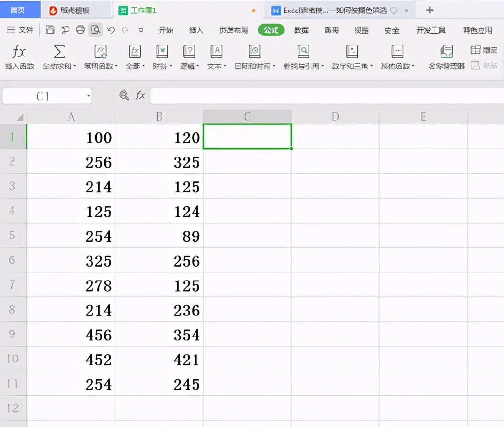Expand the Date and Time dropdown arrow
Viewport: 504px width, 427px height.
274,66
